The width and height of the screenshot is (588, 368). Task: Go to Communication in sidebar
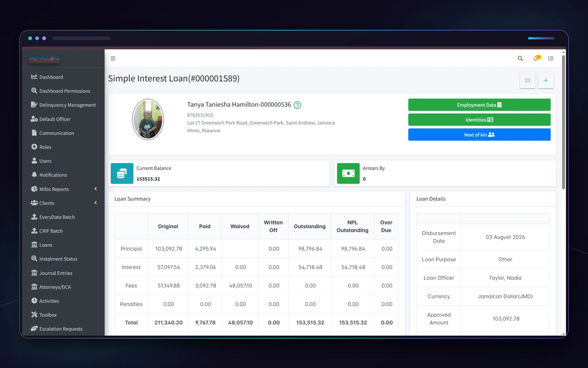63,133
